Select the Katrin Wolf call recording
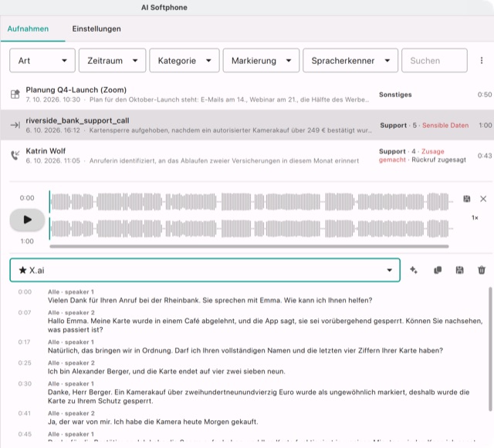This screenshot has width=494, height=448. click(247, 156)
